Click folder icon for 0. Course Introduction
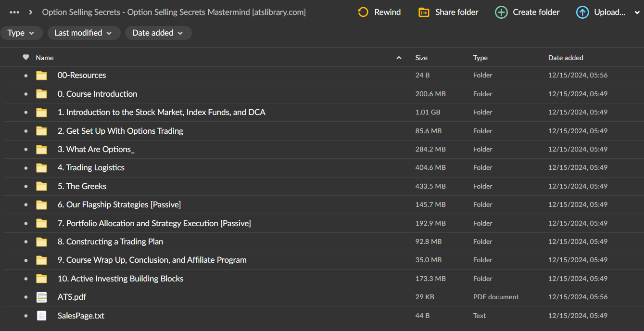644x331 pixels. point(42,94)
